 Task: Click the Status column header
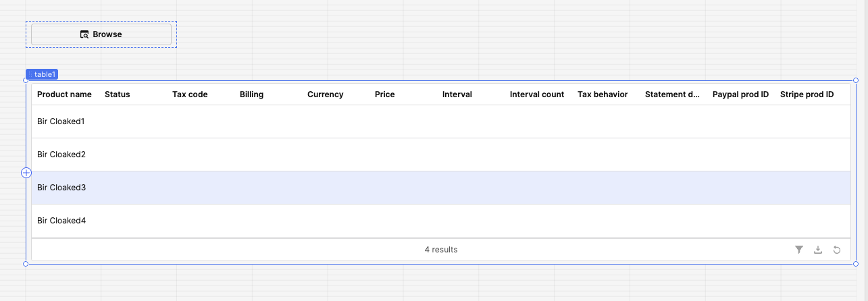[x=118, y=94]
